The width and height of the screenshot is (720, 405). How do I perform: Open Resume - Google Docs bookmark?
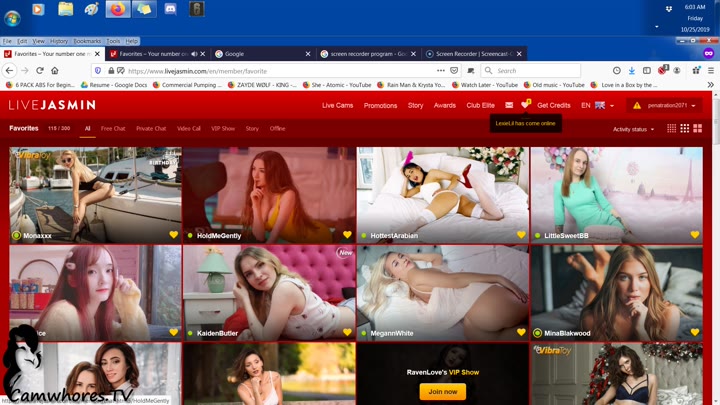point(114,85)
